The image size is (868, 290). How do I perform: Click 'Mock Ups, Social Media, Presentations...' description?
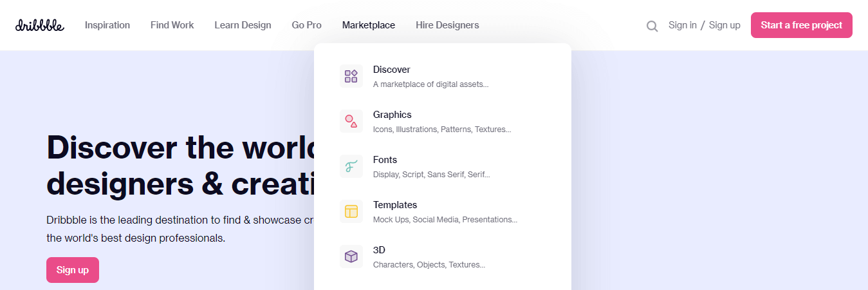click(x=445, y=220)
